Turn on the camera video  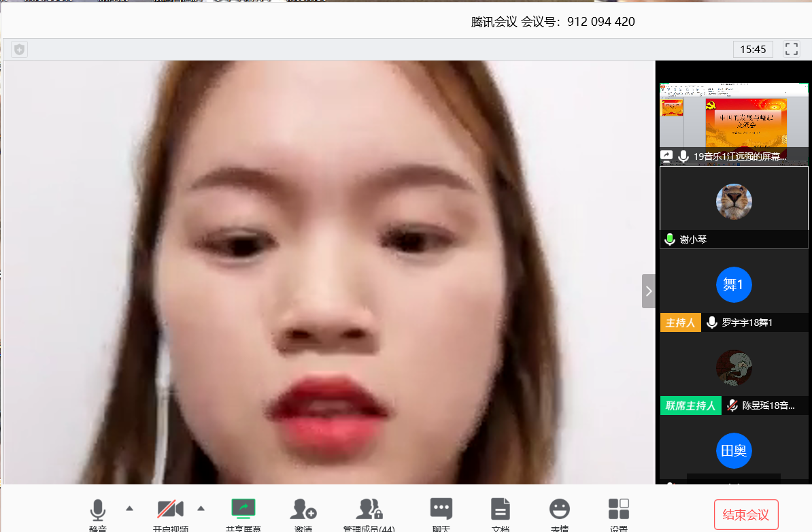coord(170,510)
